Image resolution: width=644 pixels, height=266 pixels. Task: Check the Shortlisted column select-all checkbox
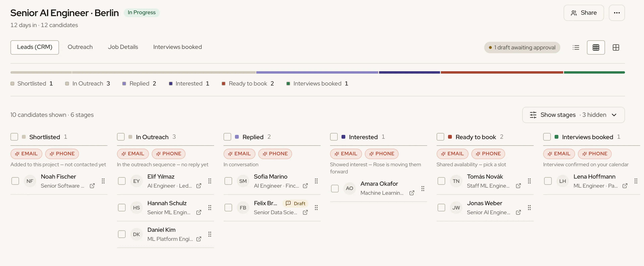(14, 137)
